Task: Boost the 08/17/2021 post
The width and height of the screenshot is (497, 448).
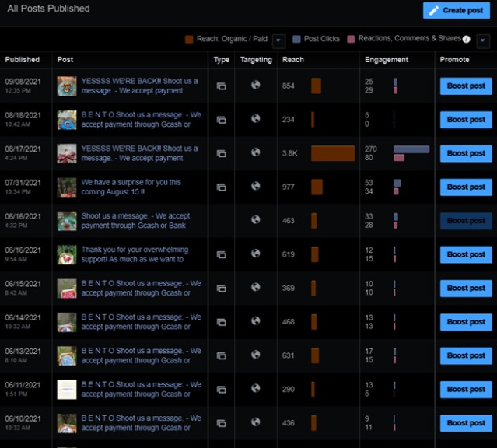Action: coord(466,153)
